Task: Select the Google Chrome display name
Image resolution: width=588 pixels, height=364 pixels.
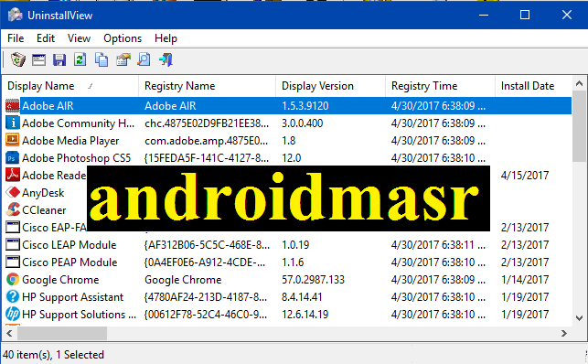Action: (60, 280)
